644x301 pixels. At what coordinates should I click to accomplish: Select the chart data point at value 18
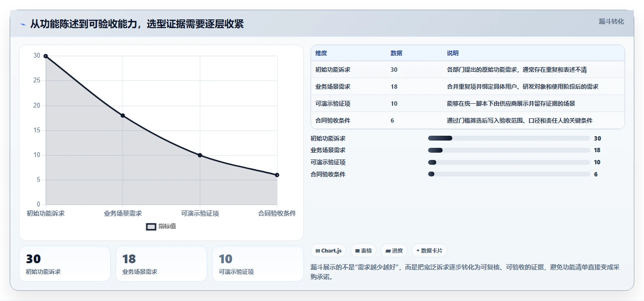(x=123, y=115)
